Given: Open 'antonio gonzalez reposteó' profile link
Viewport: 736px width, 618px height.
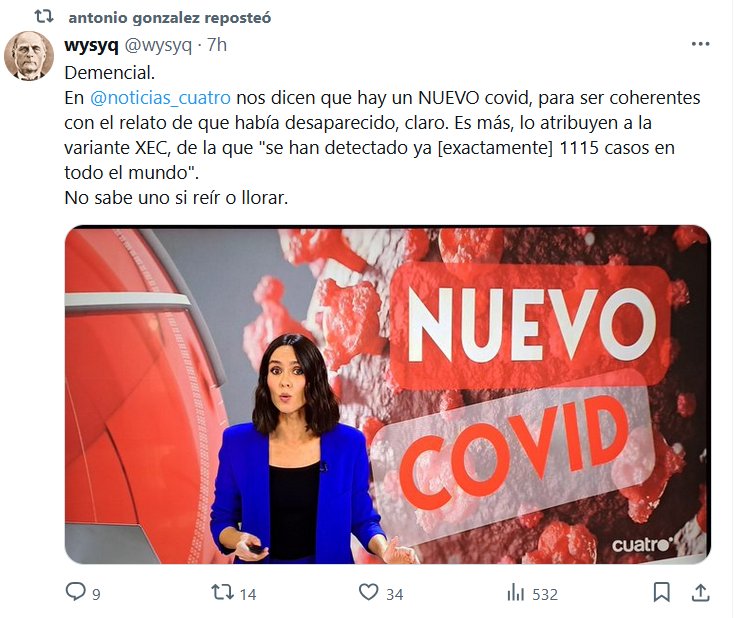Looking at the screenshot, I should 169,18.
